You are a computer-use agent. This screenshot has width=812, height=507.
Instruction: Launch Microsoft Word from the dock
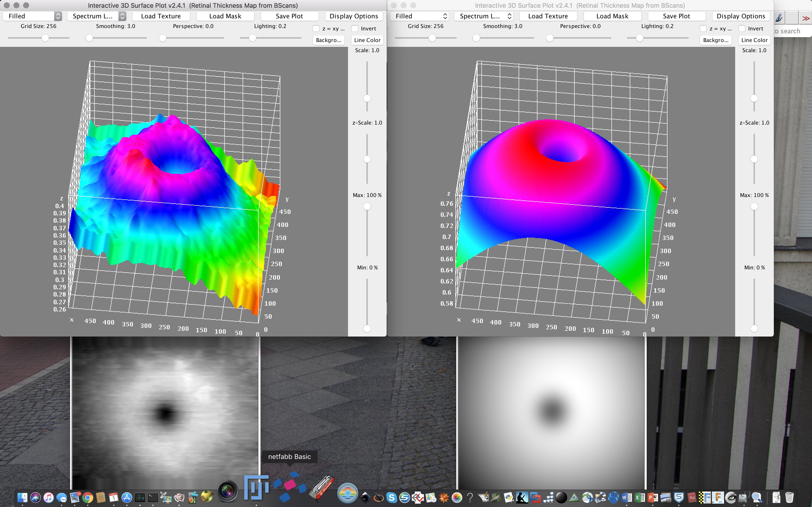pos(626,498)
